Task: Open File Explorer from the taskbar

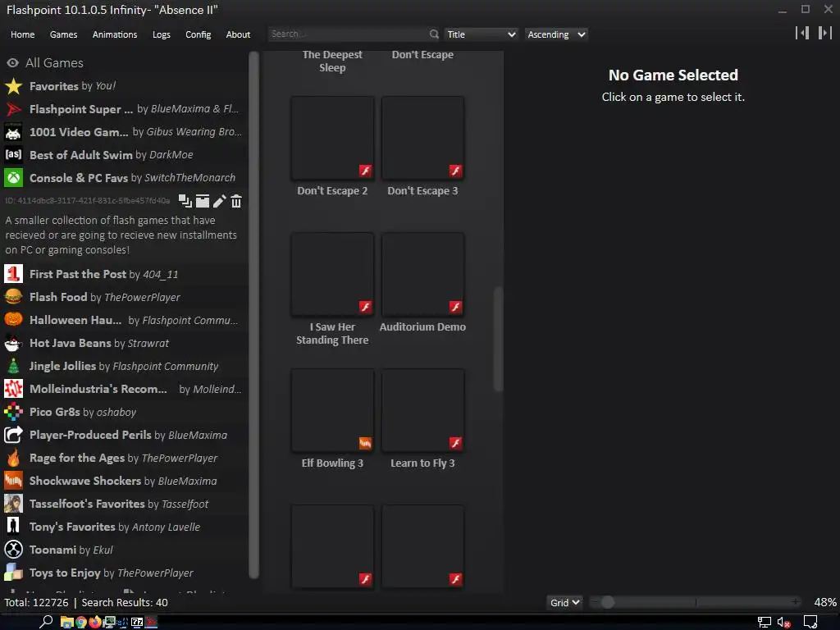Action: pyautogui.click(x=67, y=622)
